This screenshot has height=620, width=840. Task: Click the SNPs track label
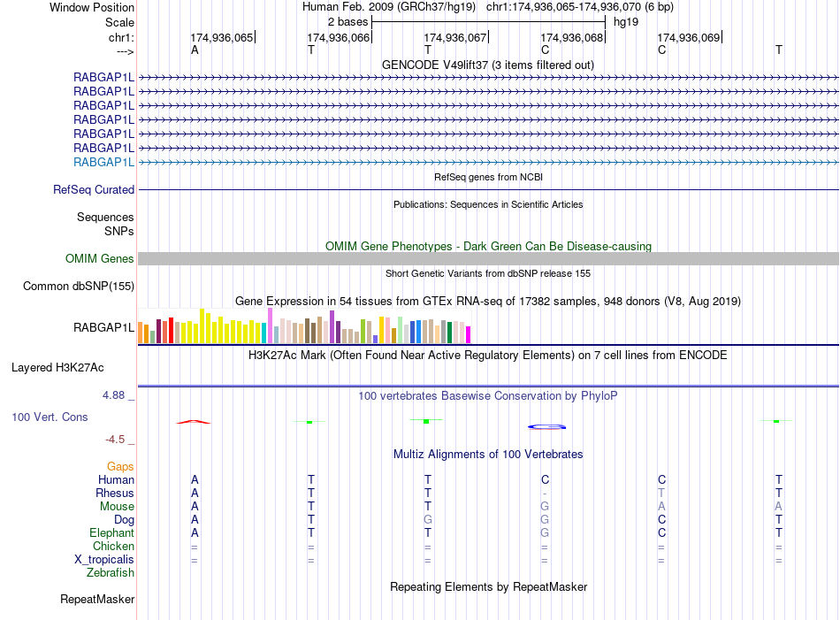(119, 231)
